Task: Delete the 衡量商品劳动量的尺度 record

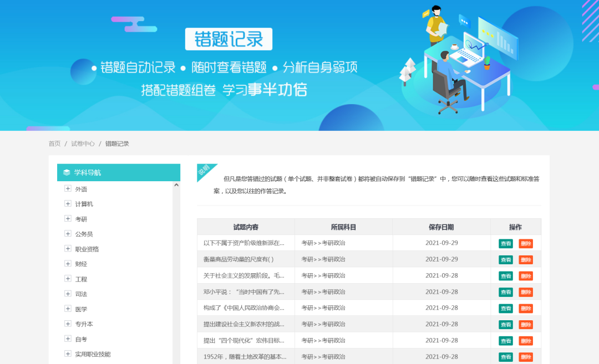Action: [525, 259]
